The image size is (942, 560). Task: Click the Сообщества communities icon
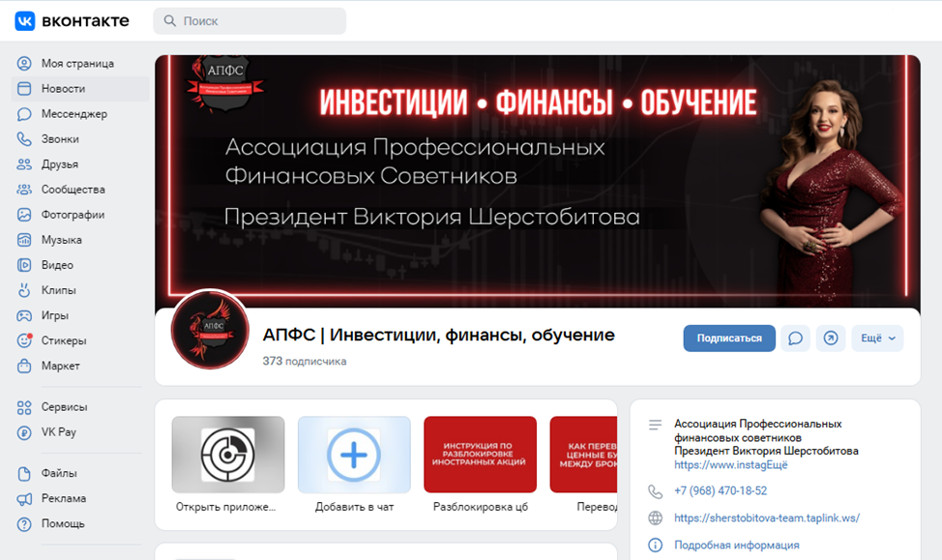click(24, 190)
